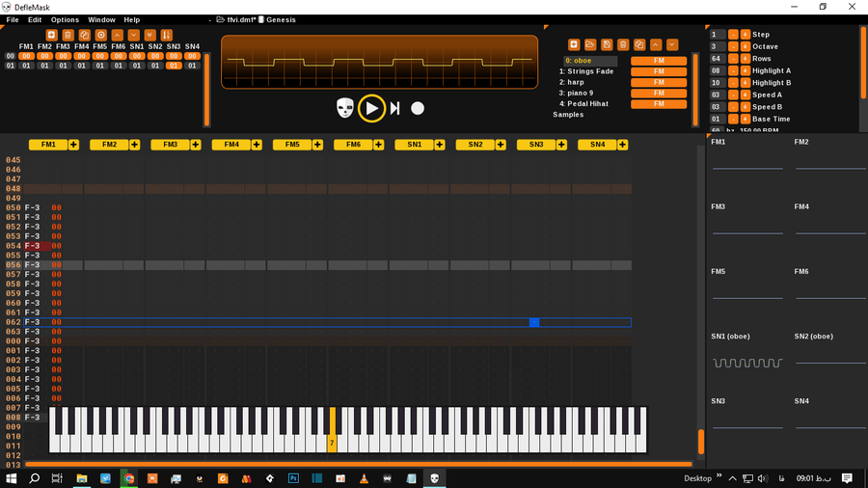Expand FM1 effect columns with plus button
The width and height of the screenshot is (868, 488).
73,145
